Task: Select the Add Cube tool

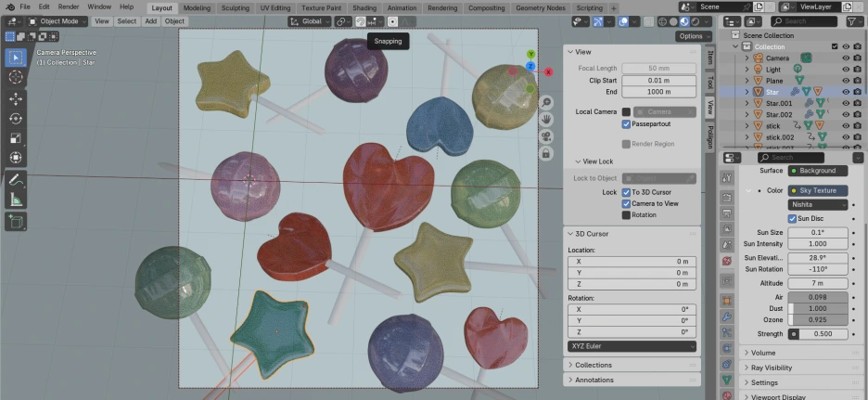Action: [x=16, y=221]
